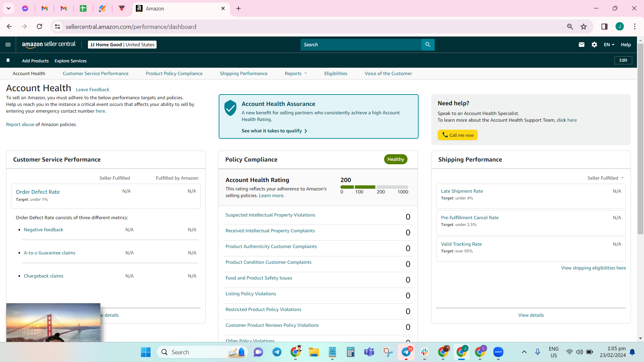Open the Help link in the header

tap(626, 45)
